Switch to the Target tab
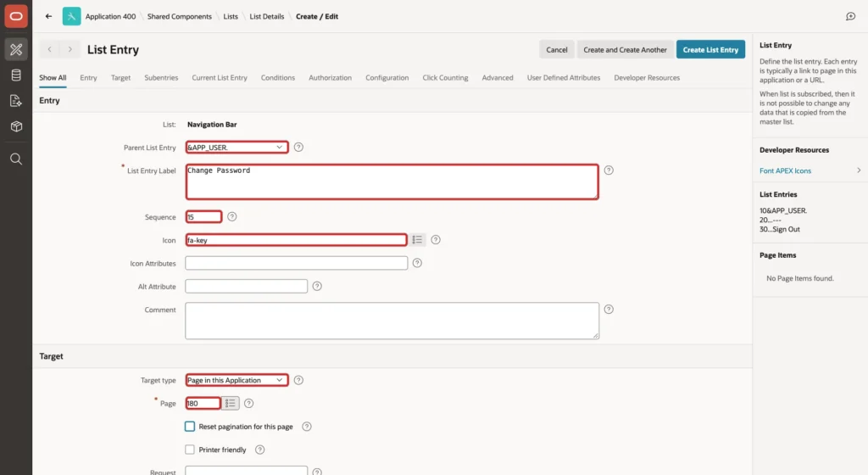 [x=120, y=77]
